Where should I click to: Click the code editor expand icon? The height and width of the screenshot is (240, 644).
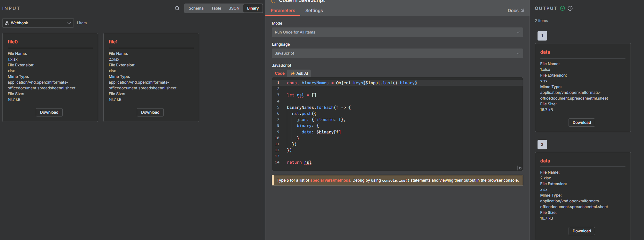coord(520,168)
